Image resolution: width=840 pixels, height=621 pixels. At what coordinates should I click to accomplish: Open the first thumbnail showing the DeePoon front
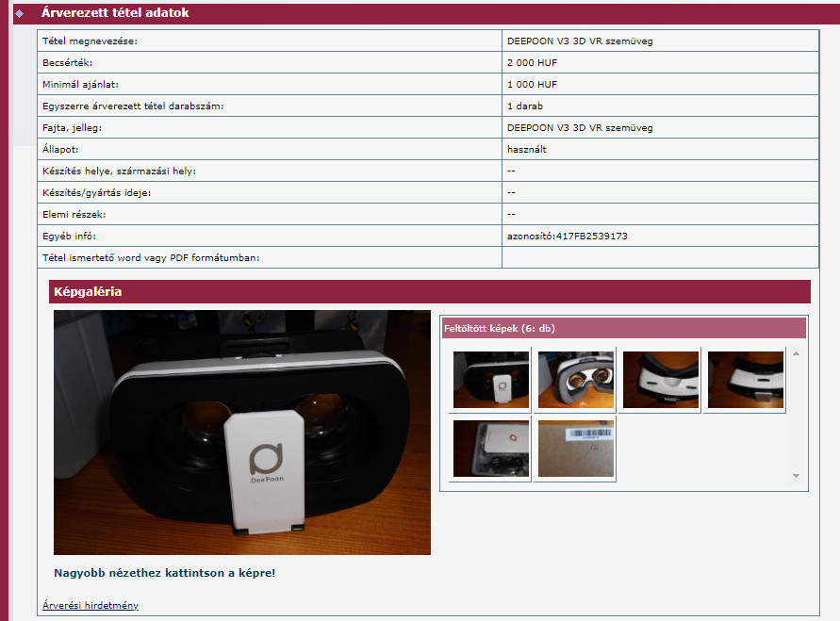(490, 380)
